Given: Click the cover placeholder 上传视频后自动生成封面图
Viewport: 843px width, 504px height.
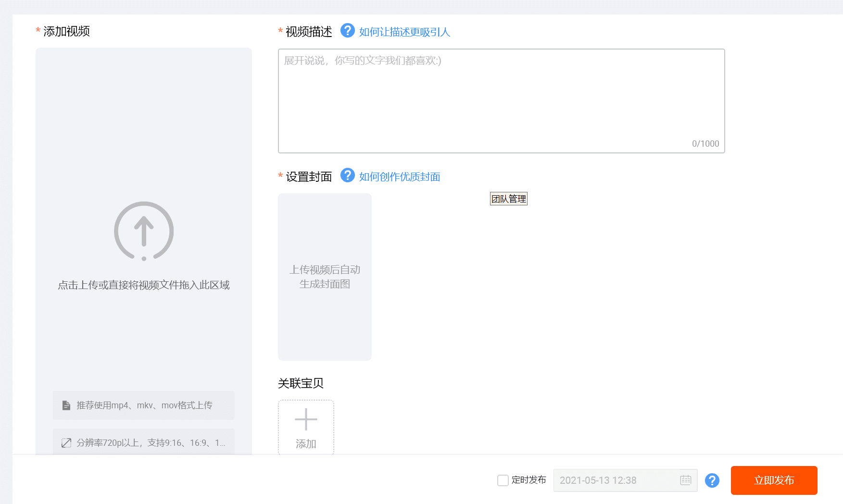Looking at the screenshot, I should point(325,277).
